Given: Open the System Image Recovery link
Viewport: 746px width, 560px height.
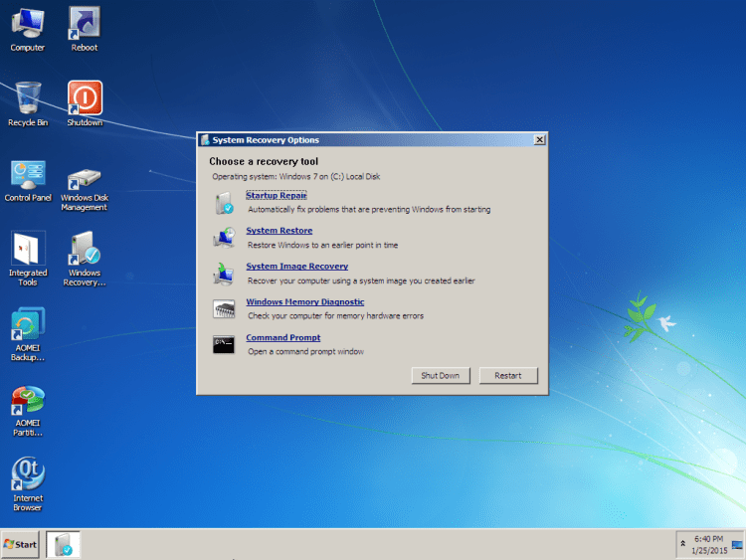Looking at the screenshot, I should pos(296,267).
